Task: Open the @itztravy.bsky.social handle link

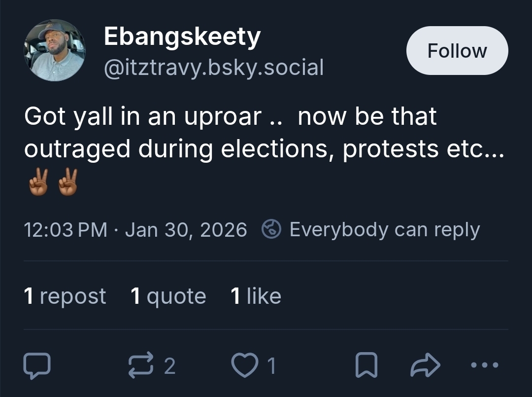Action: pos(214,67)
